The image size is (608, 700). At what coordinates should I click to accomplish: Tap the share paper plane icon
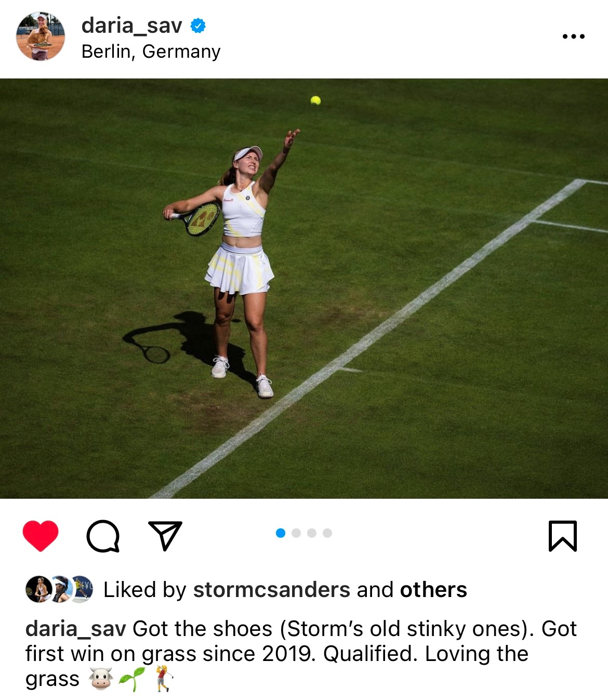pos(165,535)
